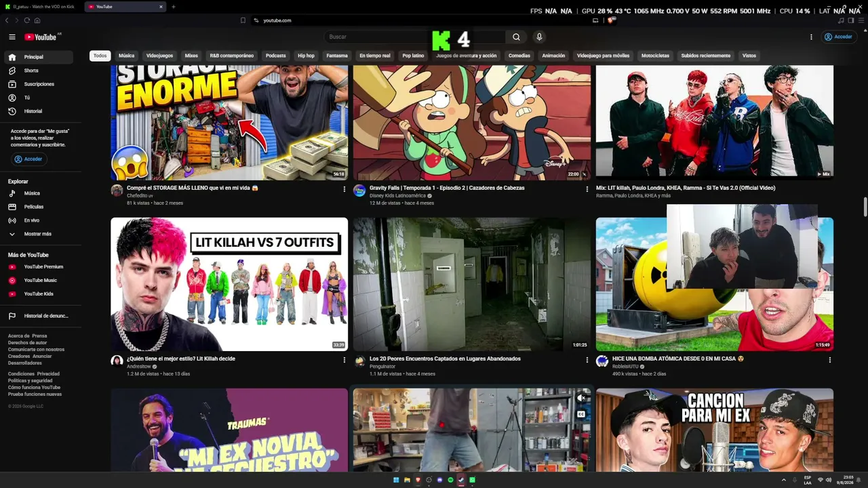Filter by the Mixes chip

point(191,56)
